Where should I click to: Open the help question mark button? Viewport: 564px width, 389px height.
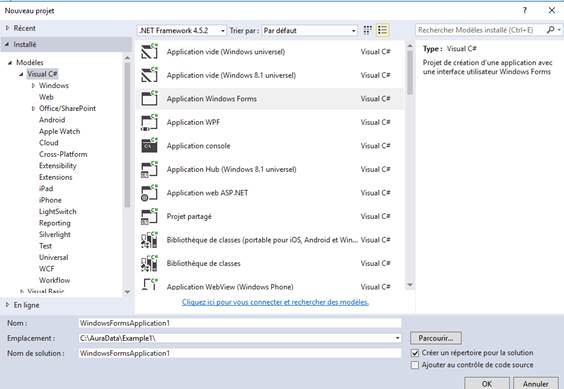tap(525, 10)
